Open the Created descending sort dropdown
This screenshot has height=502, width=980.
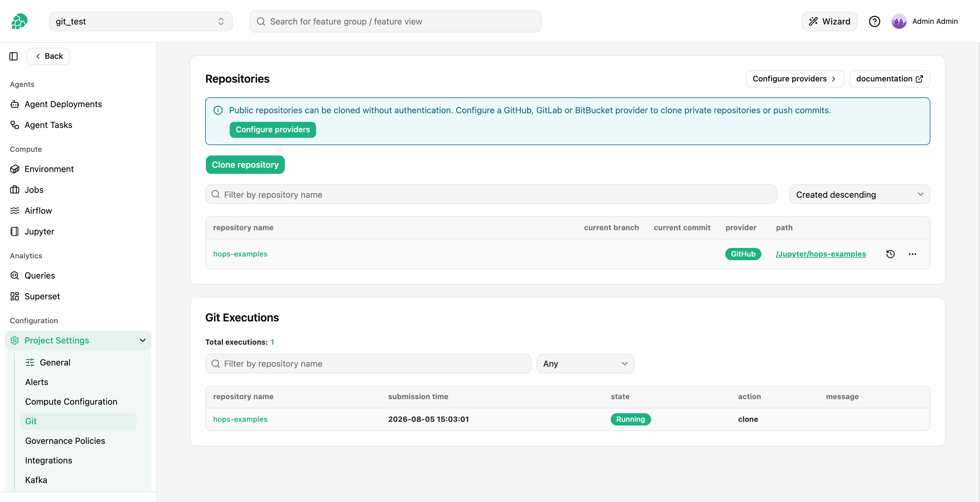(x=860, y=194)
